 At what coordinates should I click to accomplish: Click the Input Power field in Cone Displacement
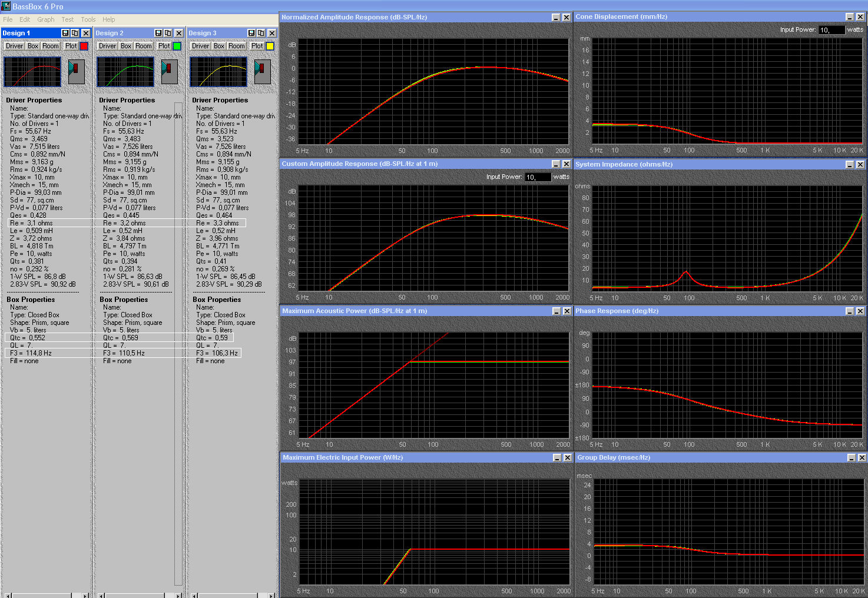(x=831, y=30)
